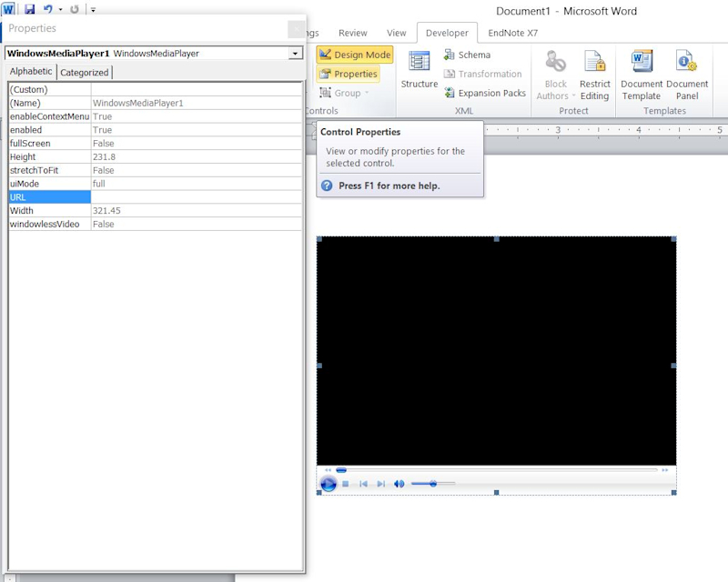Image resolution: width=728 pixels, height=582 pixels.
Task: Open the Document Panel
Action: [687, 75]
